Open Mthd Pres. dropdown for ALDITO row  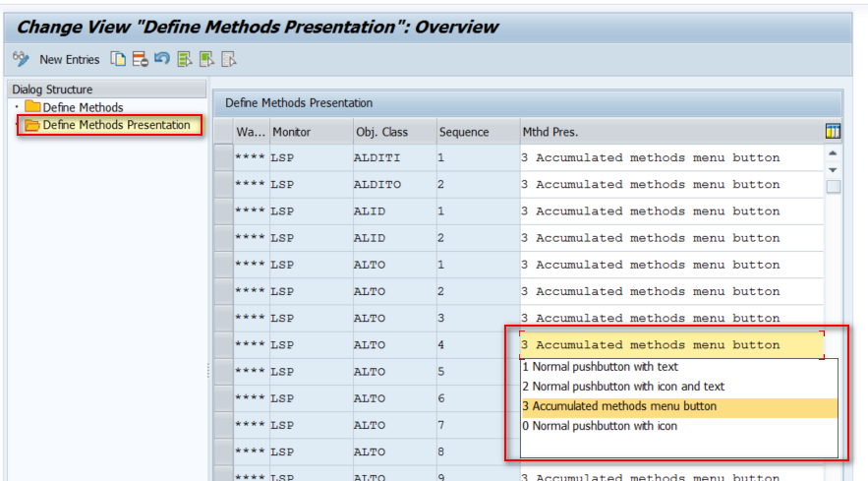(671, 185)
